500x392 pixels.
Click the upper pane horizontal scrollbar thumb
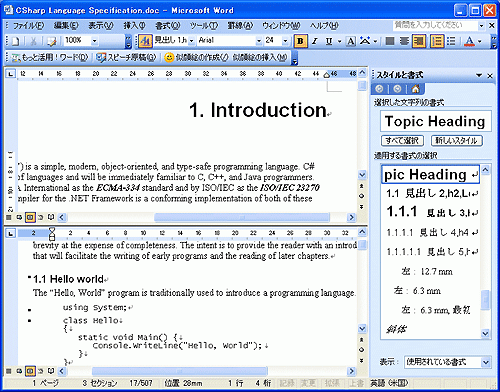point(242,218)
